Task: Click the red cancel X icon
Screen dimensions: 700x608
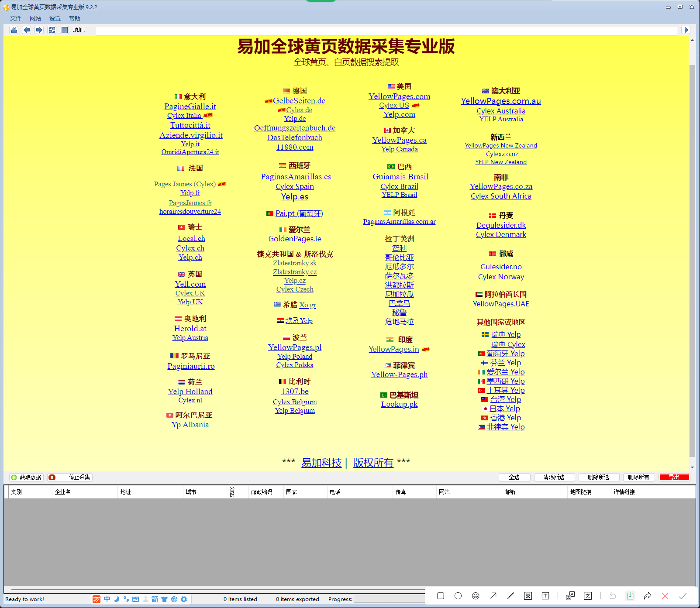Action: tap(665, 596)
